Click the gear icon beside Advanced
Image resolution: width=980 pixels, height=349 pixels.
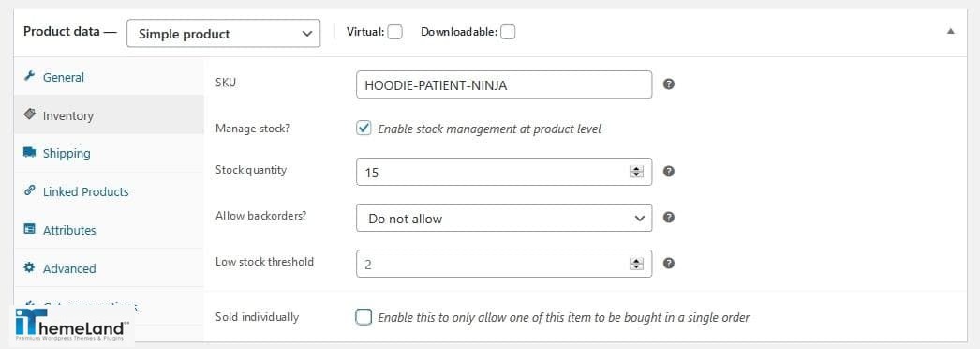(29, 267)
